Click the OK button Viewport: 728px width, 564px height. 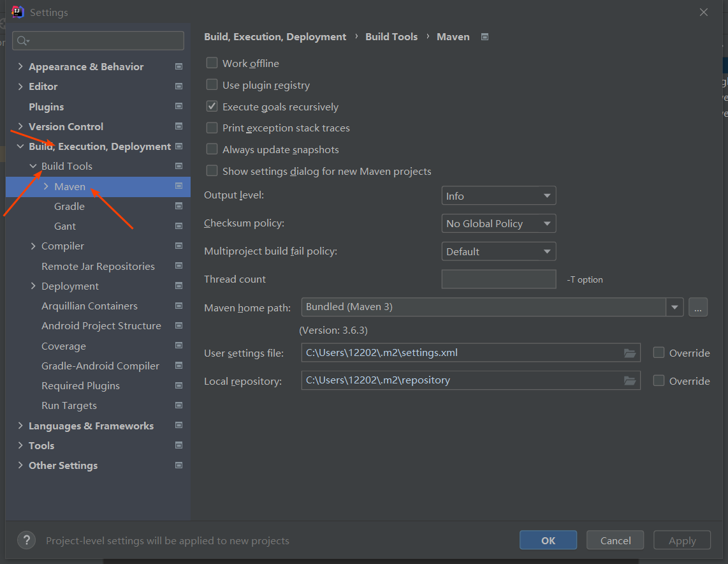[548, 540]
